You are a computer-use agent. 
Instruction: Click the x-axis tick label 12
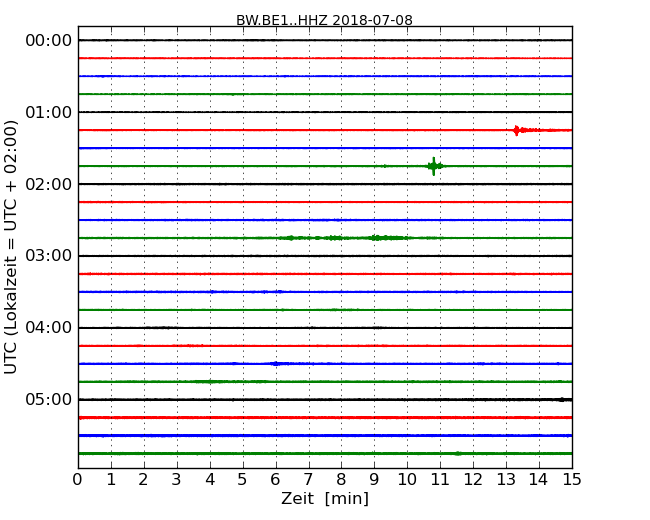(x=473, y=480)
